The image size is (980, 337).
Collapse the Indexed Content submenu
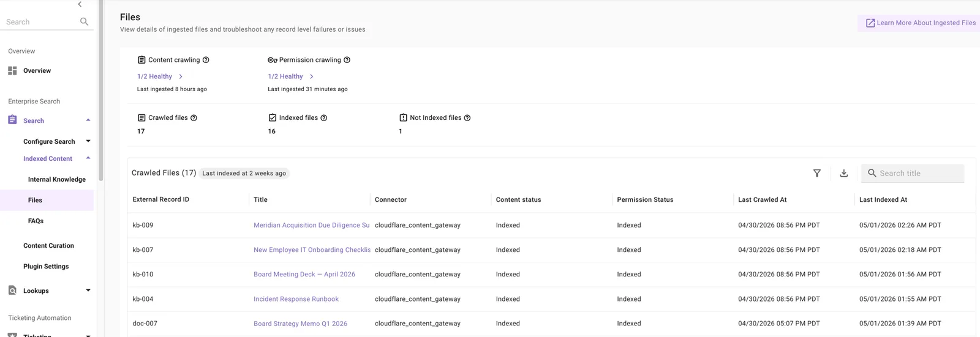tap(88, 158)
